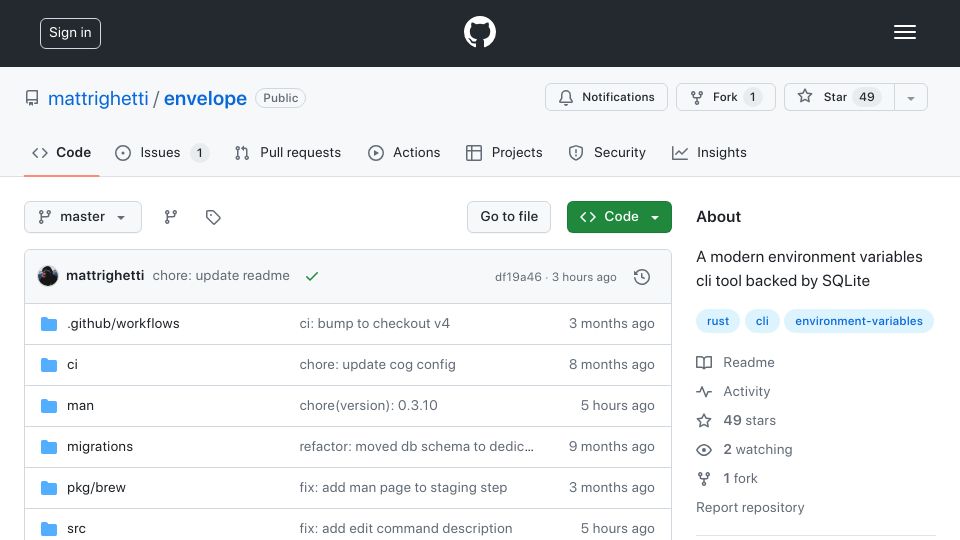The image size is (960, 540).
Task: View tags via the tag icon
Action: click(x=213, y=217)
